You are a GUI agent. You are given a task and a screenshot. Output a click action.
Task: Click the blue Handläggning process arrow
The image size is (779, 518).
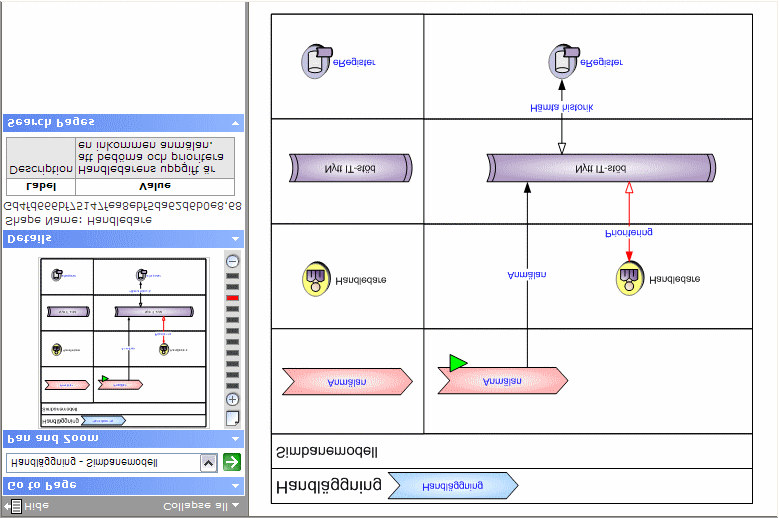tap(453, 485)
